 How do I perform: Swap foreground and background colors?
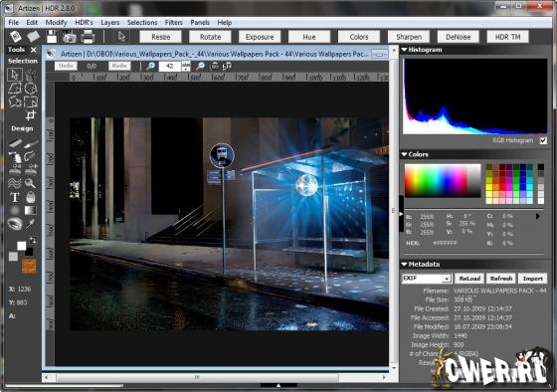32,240
